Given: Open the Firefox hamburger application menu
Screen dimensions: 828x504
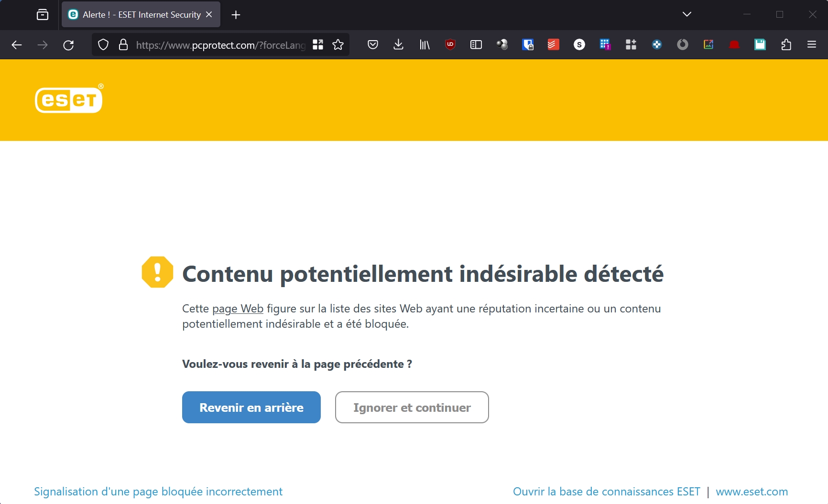Looking at the screenshot, I should [x=812, y=45].
